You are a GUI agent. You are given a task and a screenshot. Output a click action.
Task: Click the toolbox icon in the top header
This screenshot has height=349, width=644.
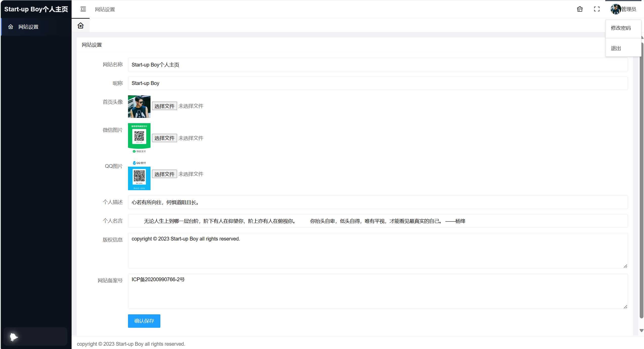coord(579,9)
